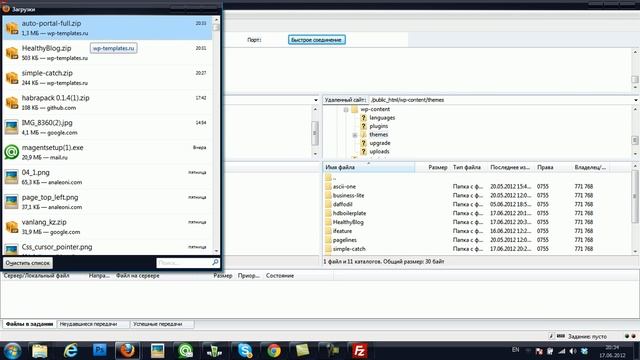The width and height of the screenshot is (640, 360).
Task: Switch to Firefox in taskbar
Action: point(128,351)
